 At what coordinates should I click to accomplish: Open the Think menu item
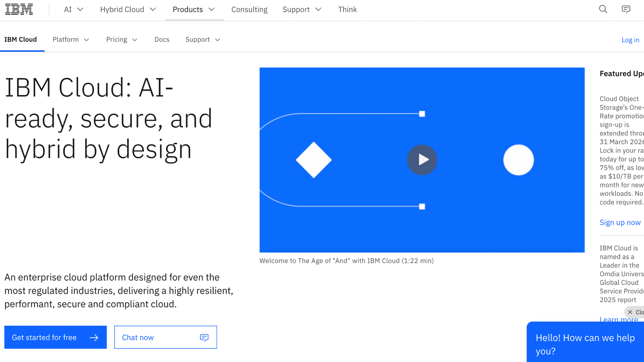click(x=347, y=10)
